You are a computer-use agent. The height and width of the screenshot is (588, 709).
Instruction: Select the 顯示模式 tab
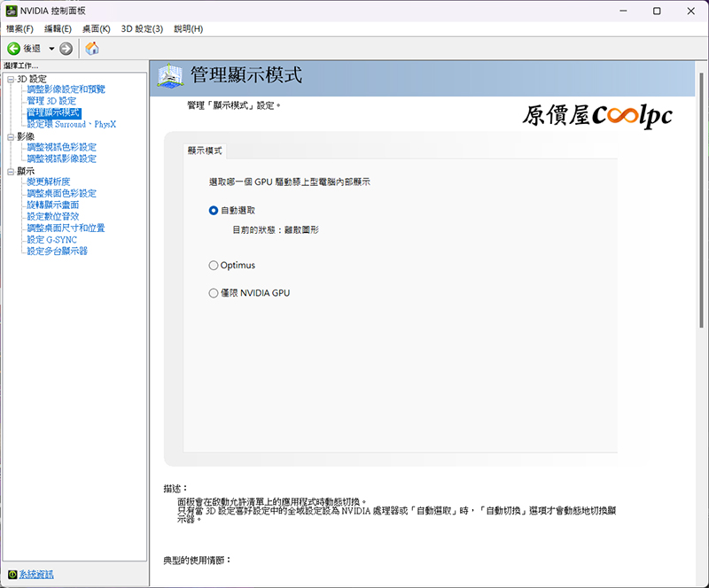click(205, 151)
